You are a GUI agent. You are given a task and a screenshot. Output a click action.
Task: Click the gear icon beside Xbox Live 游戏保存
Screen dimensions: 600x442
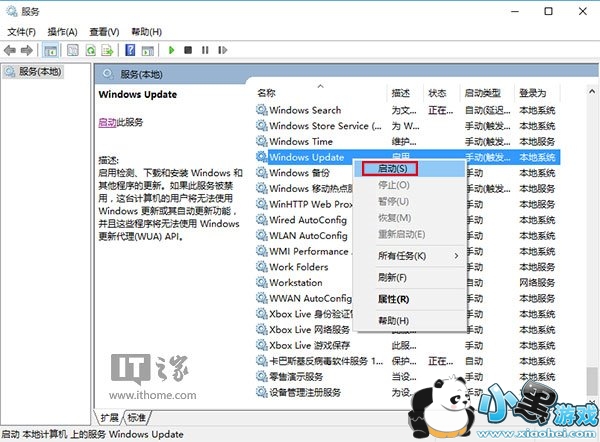262,345
